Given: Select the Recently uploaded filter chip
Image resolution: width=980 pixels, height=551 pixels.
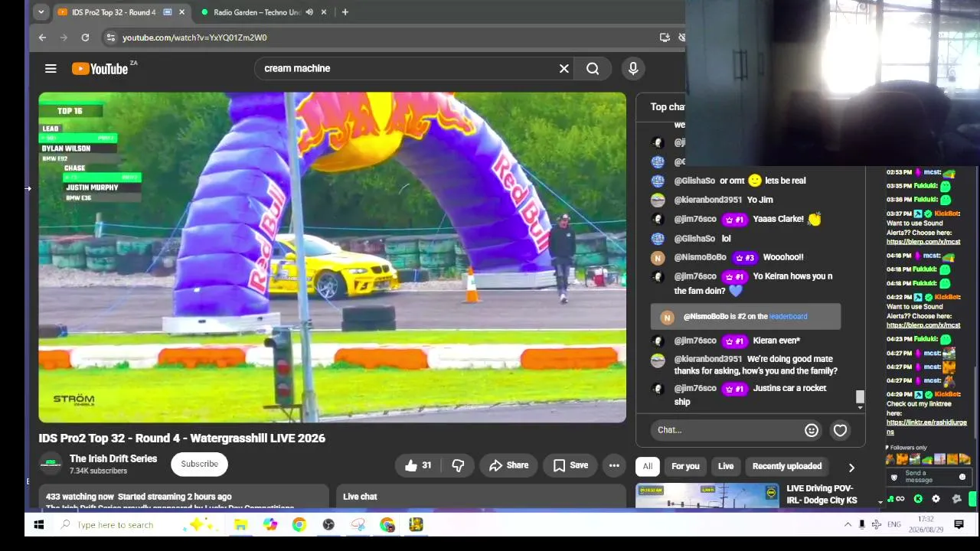Looking at the screenshot, I should pyautogui.click(x=787, y=466).
